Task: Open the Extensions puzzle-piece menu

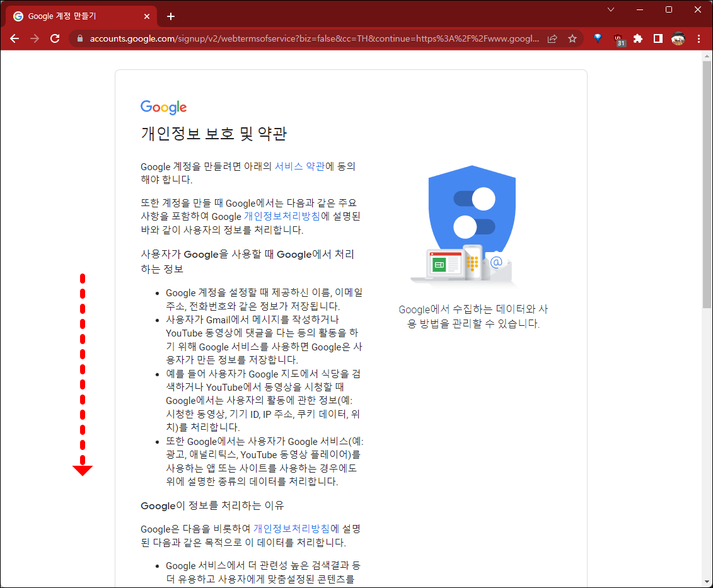Action: pos(637,38)
